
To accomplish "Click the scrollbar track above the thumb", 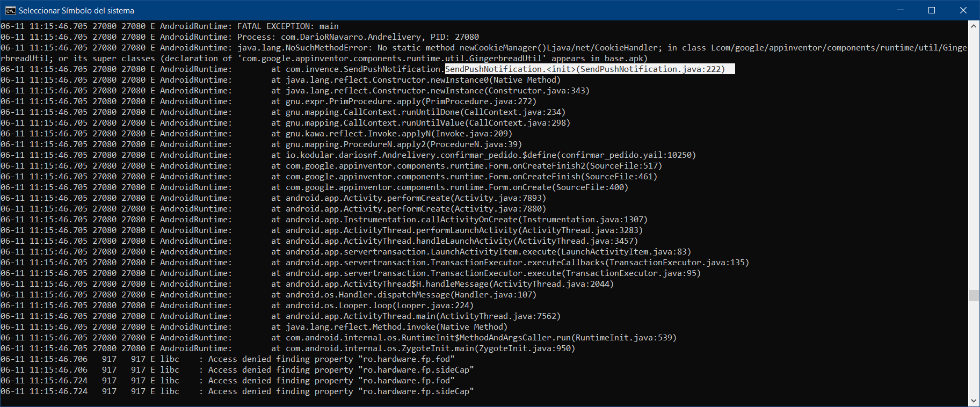I will click(x=974, y=160).
